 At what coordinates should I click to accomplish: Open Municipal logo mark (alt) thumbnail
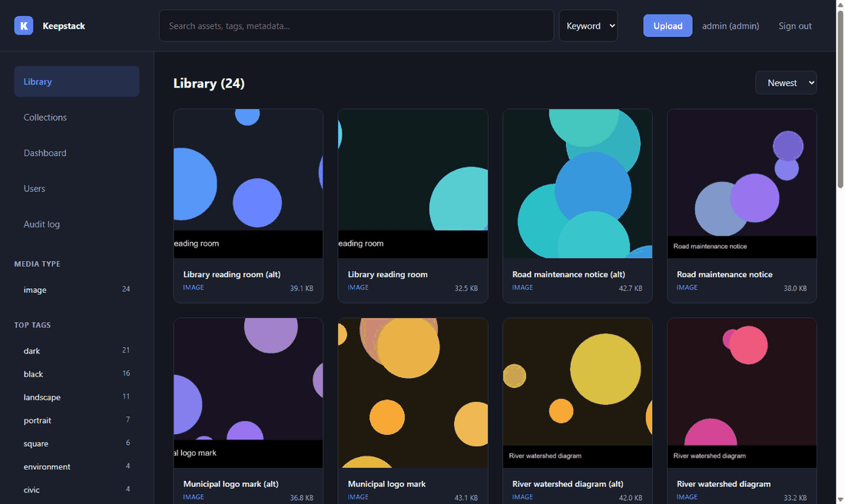tap(248, 393)
